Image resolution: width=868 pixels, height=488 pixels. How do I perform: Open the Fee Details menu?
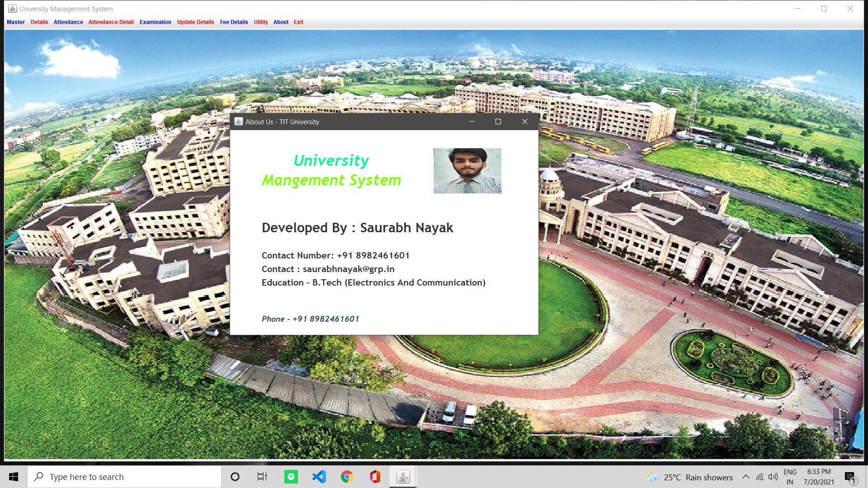click(x=234, y=22)
